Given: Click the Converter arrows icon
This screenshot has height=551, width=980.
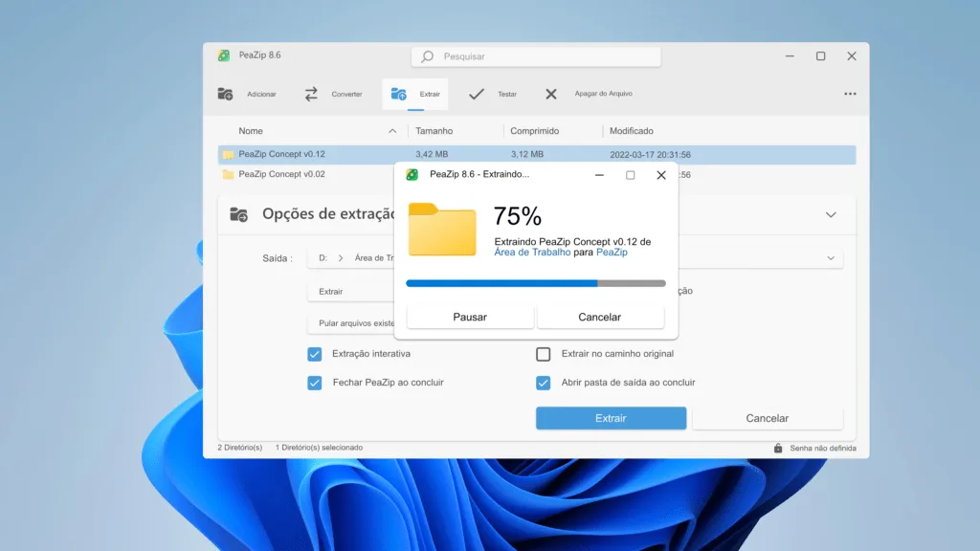Looking at the screenshot, I should point(311,94).
